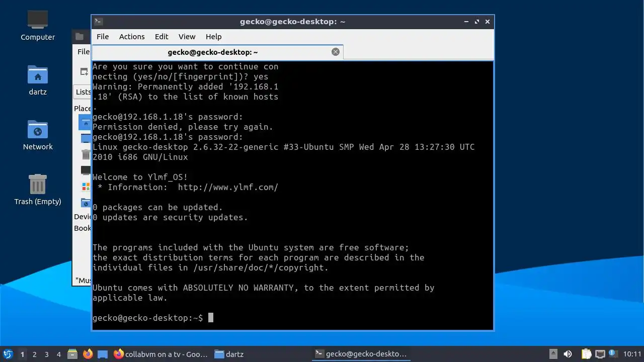Screen dimensions: 644x362
Task: Launch Firefox from the taskbar quick launcher
Action: (x=88, y=354)
